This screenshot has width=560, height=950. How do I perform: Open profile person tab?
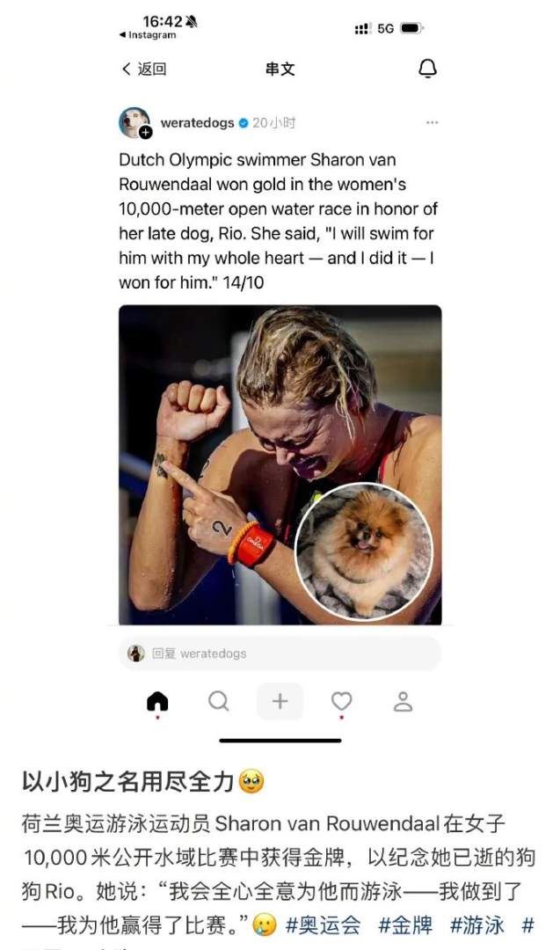pyautogui.click(x=403, y=702)
